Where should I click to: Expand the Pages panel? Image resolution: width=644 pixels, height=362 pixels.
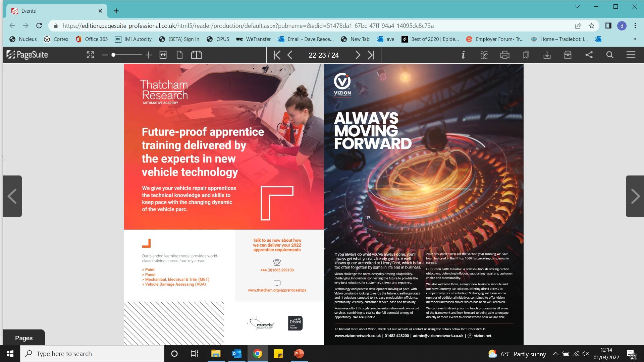pos(24,338)
